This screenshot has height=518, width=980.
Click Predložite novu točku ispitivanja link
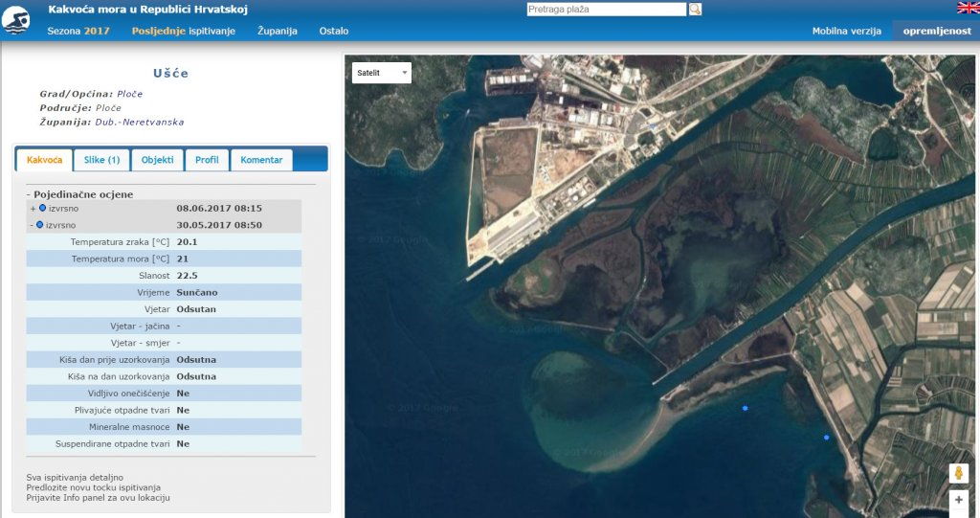tap(93, 487)
